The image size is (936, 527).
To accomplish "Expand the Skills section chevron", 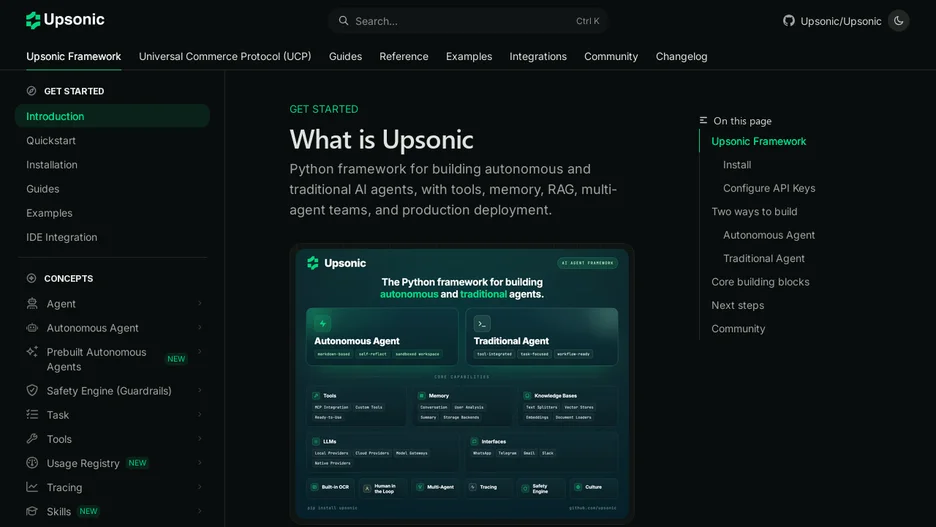I will coord(199,511).
